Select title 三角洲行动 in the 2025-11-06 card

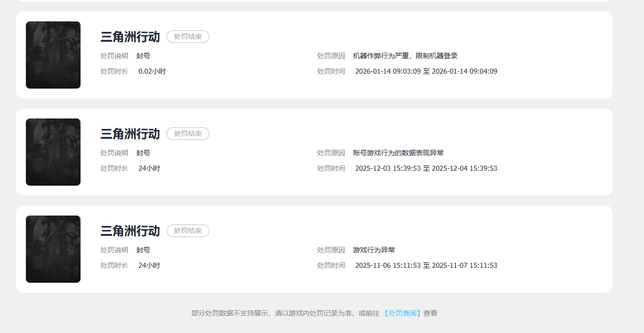130,230
